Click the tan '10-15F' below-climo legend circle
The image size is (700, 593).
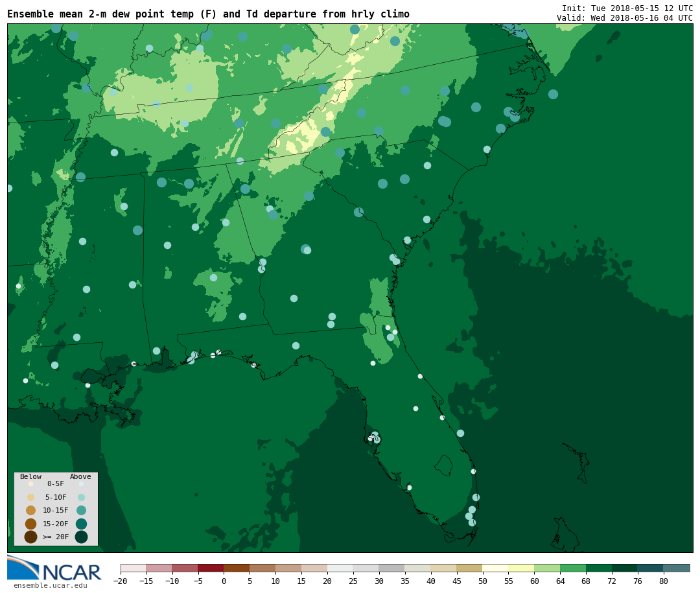tap(31, 511)
